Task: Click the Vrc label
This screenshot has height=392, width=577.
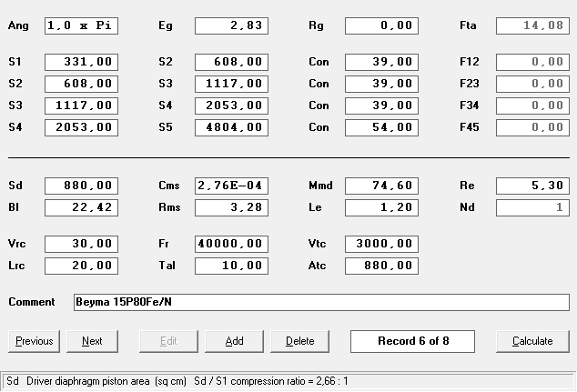Action: pos(17,244)
